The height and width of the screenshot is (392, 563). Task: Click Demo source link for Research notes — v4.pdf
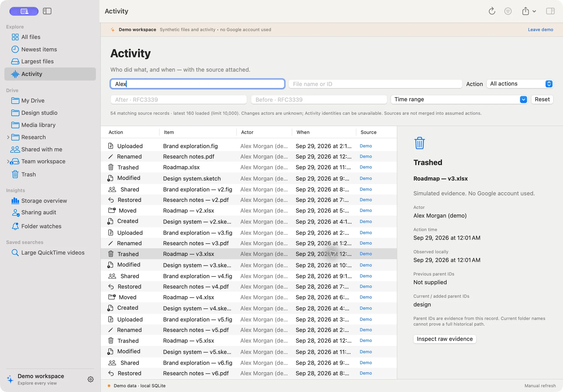click(x=366, y=287)
